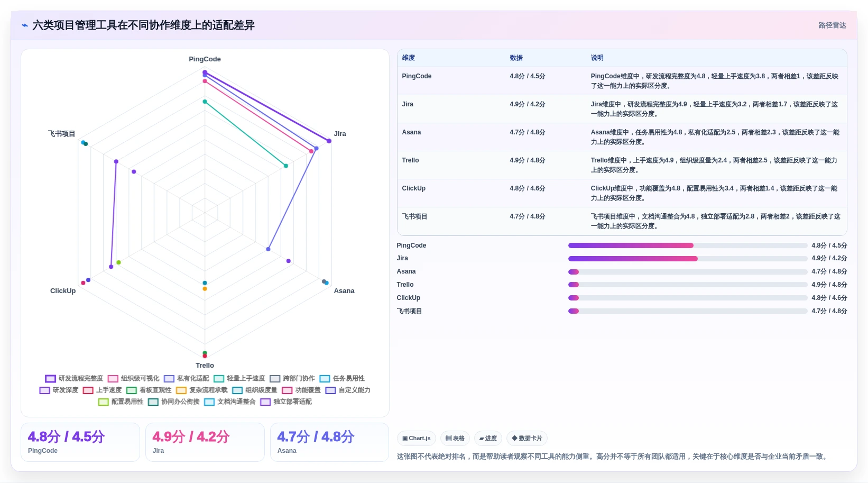Click the ClickUp progress bar

tap(688, 298)
